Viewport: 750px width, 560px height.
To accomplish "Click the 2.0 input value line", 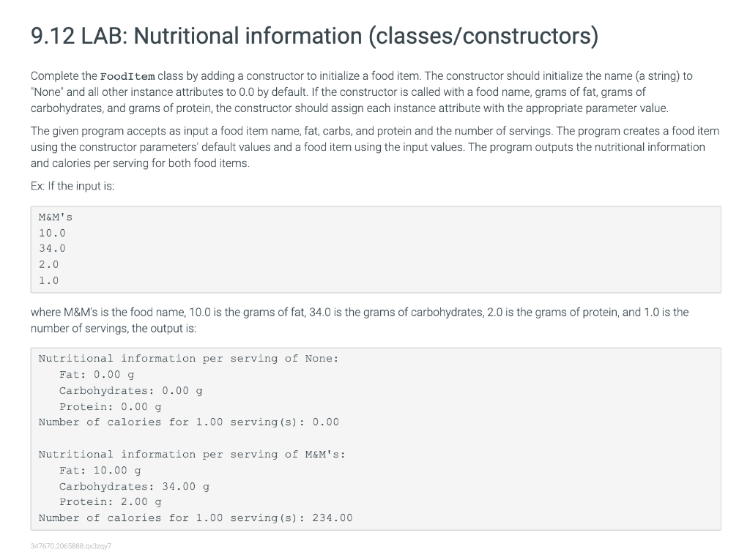I will coord(49,264).
